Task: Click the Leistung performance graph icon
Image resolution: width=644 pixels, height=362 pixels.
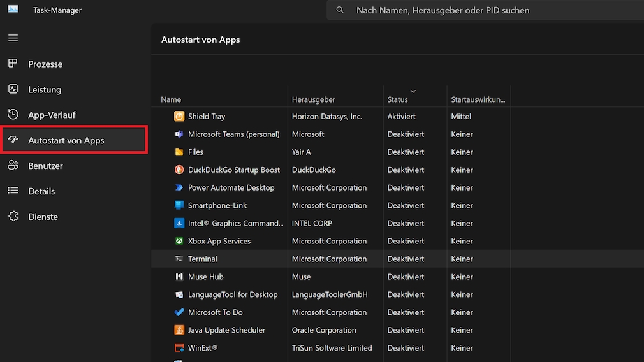Action: coord(13,89)
